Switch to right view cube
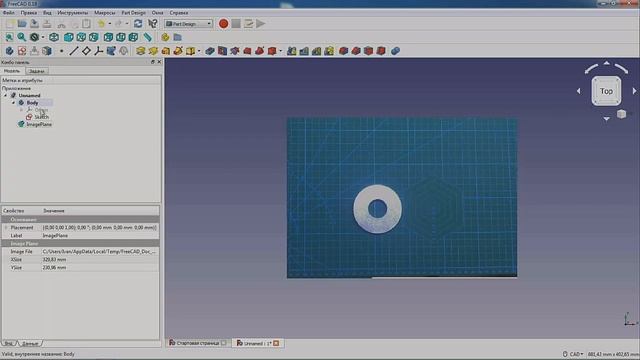Viewport: 640px width, 360px height. click(93, 38)
